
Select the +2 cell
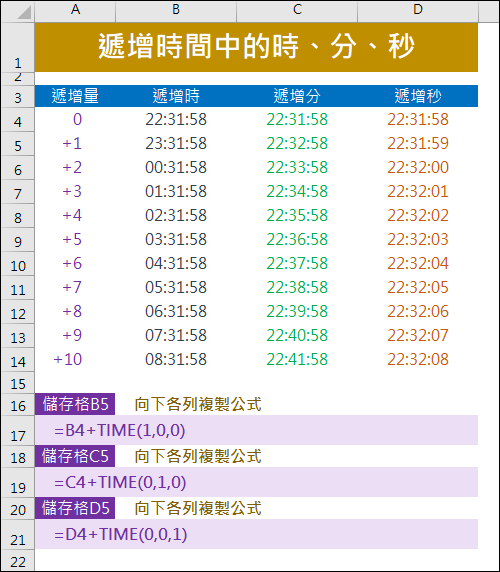(75, 167)
